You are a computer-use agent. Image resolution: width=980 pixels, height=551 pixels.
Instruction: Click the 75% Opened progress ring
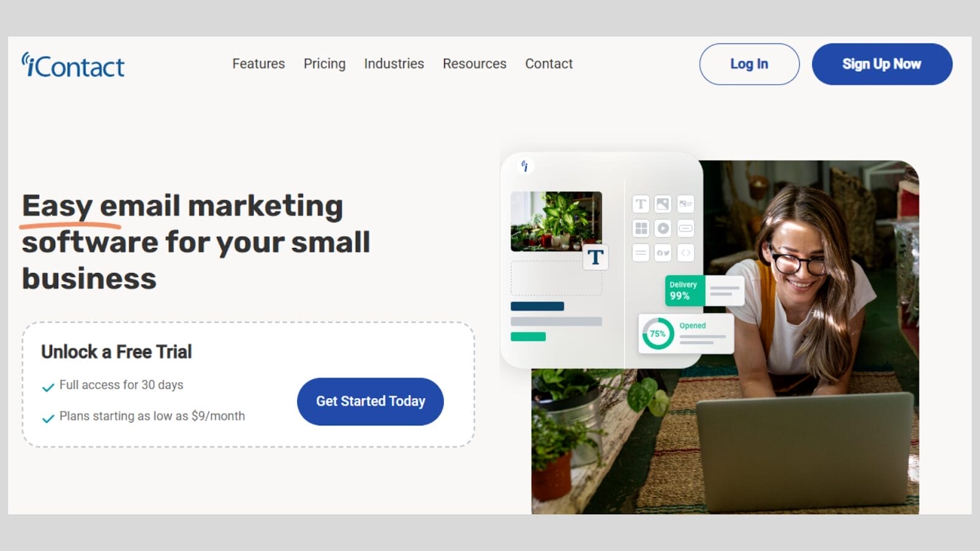tap(658, 334)
